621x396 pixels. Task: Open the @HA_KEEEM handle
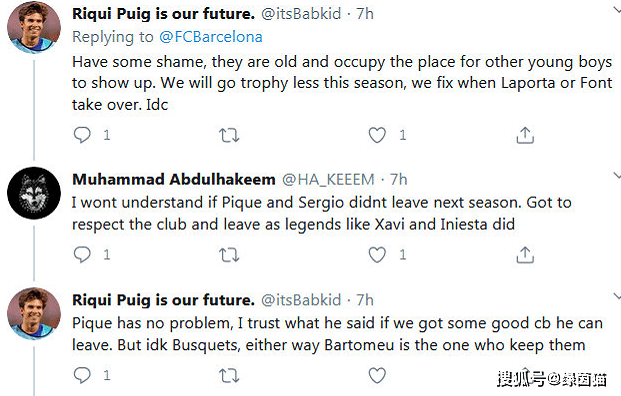pyautogui.click(x=328, y=179)
